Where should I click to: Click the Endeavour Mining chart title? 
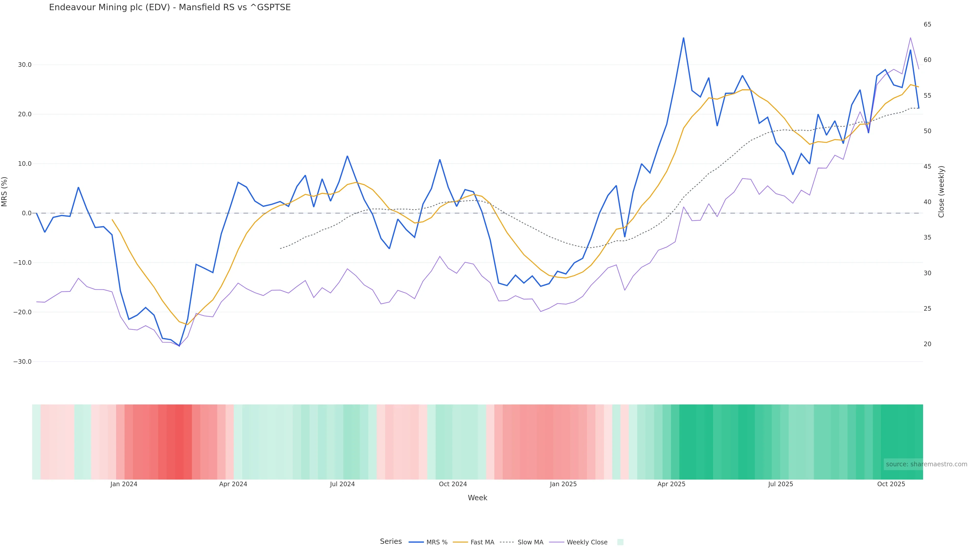point(170,7)
